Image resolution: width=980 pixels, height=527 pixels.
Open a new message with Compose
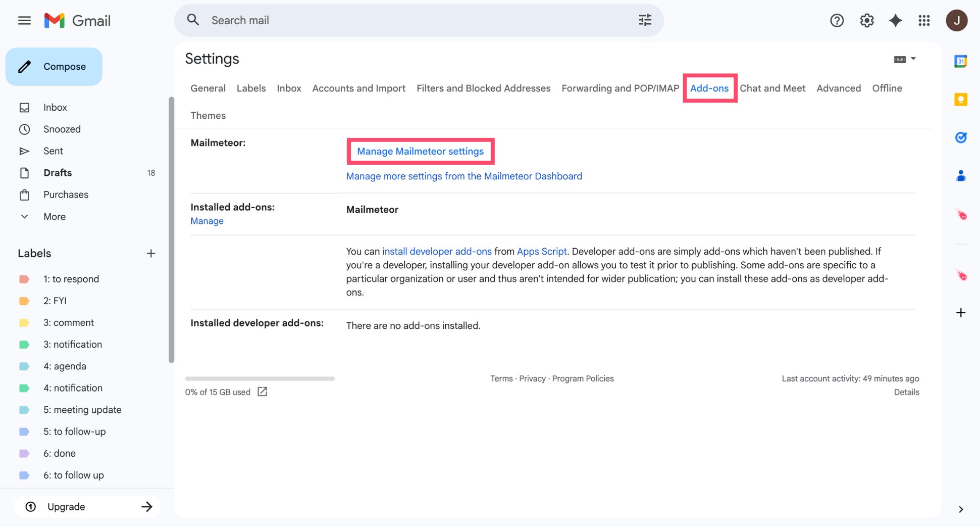tap(54, 66)
